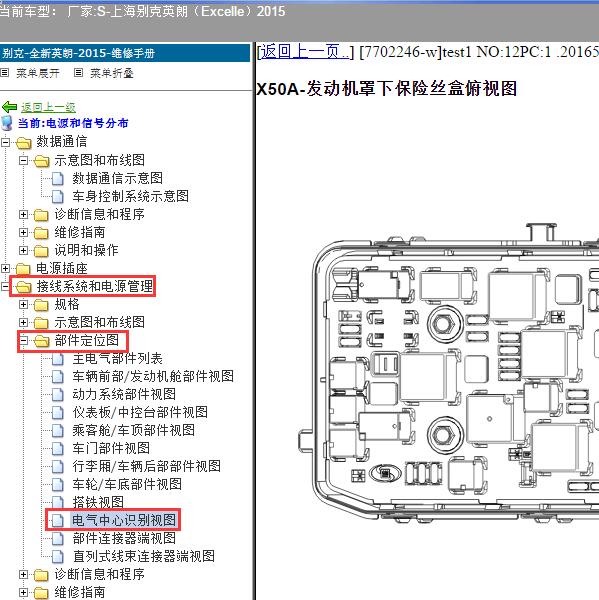Expand the bottom 维修指南 folder
This screenshot has height=600, width=599.
[x=23, y=592]
